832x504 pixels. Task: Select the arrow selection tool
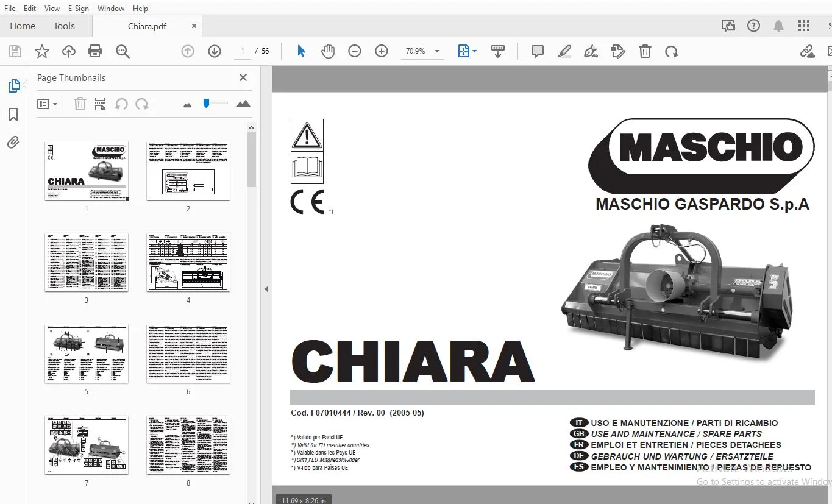301,52
